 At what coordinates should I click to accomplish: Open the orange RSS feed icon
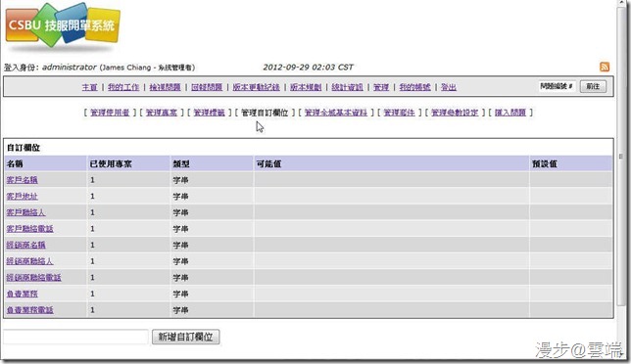tap(604, 67)
